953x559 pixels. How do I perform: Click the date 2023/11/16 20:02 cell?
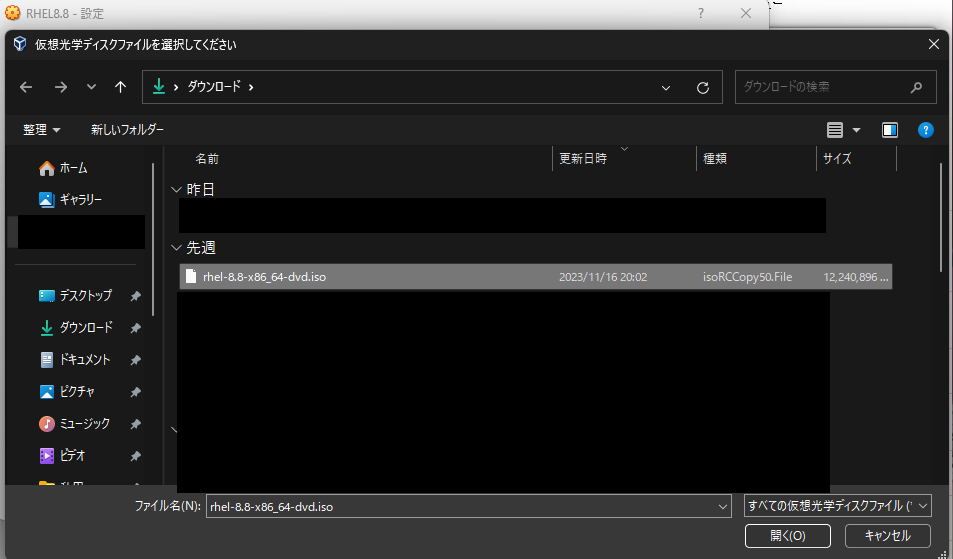(603, 277)
